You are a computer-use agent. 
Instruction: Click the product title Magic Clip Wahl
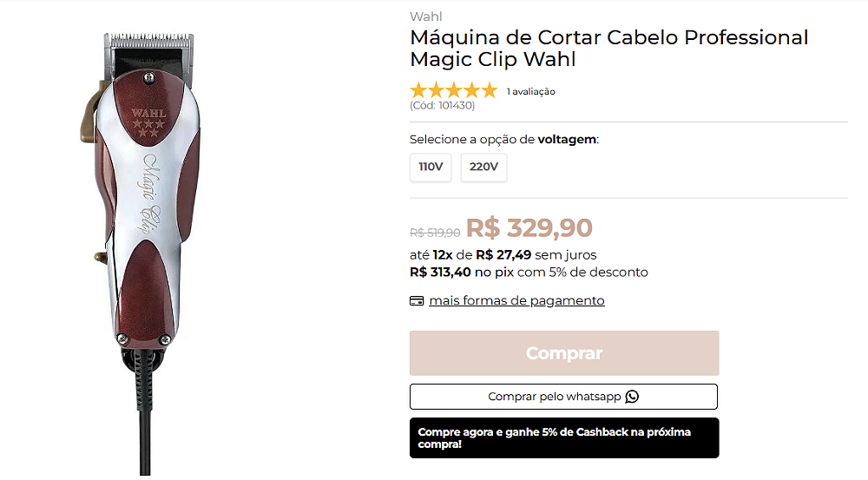[x=609, y=48]
